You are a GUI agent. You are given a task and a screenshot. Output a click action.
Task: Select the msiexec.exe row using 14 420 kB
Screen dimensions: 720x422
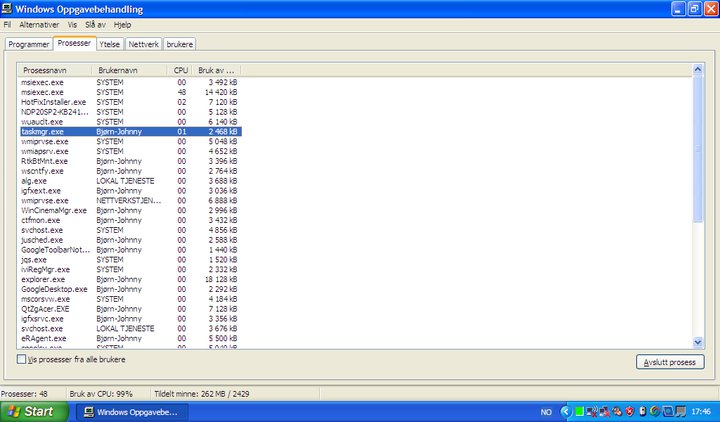tap(130, 92)
